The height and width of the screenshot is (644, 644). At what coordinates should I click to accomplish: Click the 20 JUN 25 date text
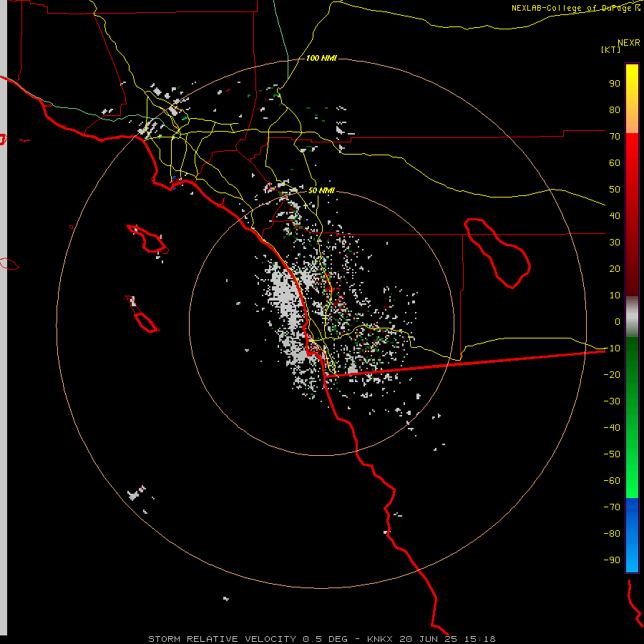pos(429,639)
